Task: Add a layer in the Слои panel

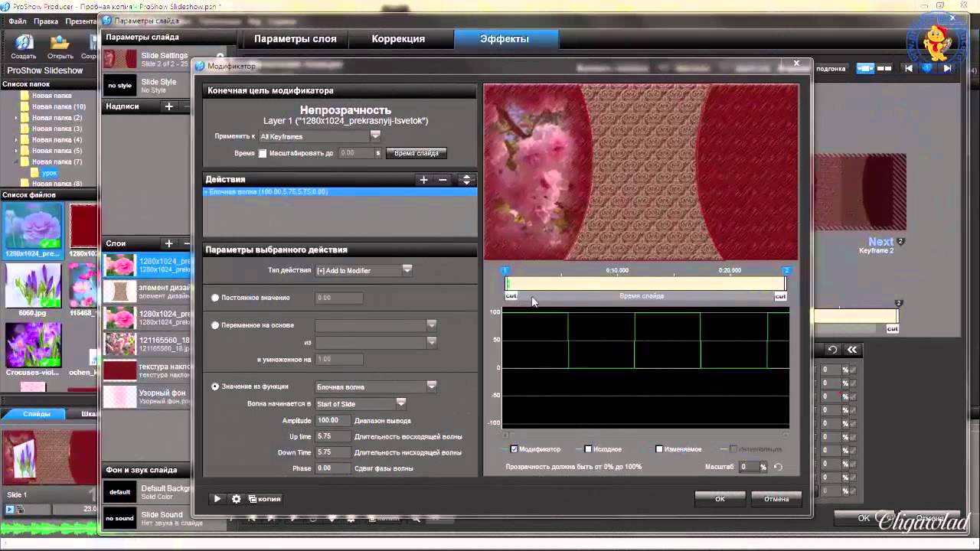Action: 169,243
